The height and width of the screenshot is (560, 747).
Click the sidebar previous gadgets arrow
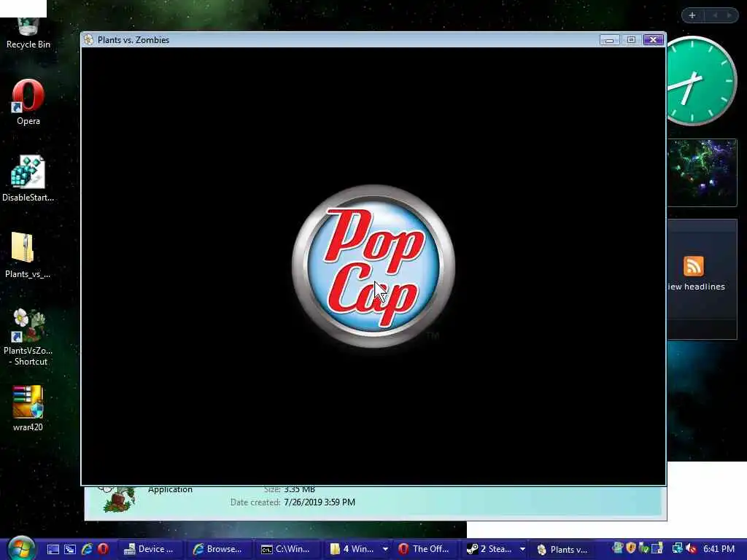coord(715,15)
